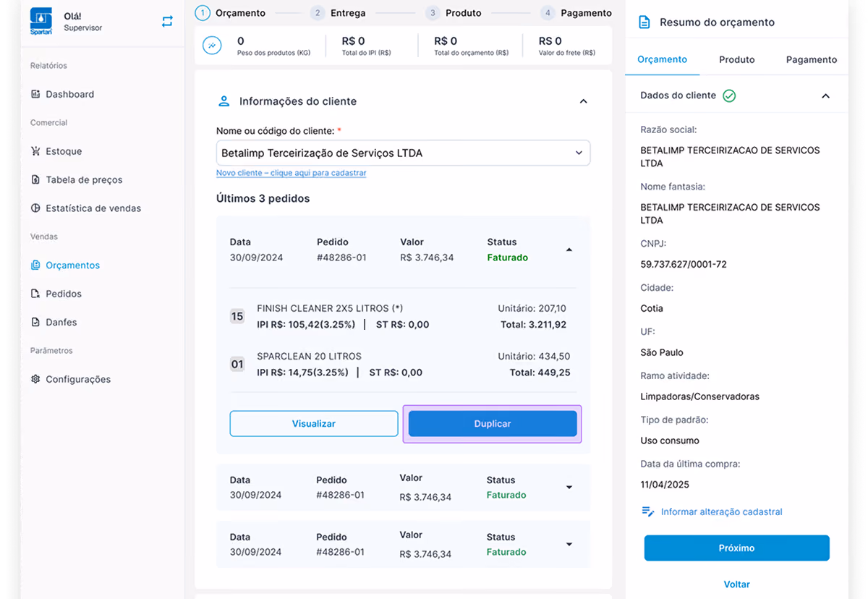Collapse the expanded first order row
This screenshot has width=868, height=599.
(x=569, y=250)
